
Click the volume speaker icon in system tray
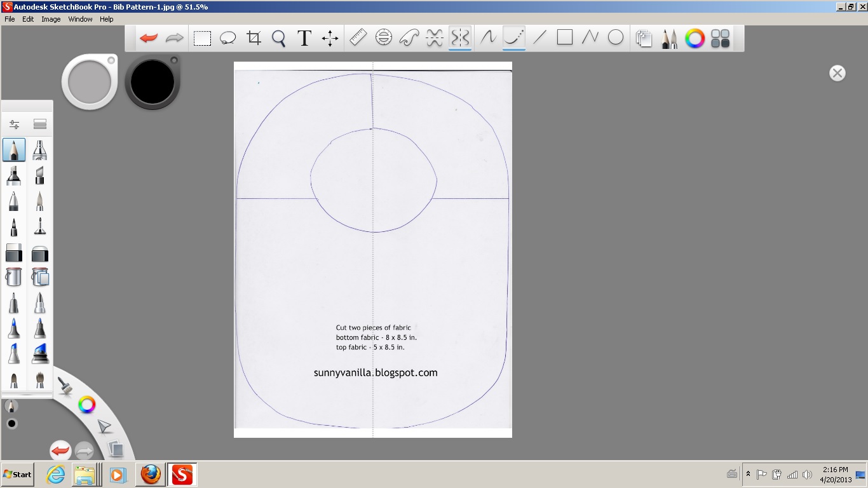pyautogui.click(x=807, y=474)
